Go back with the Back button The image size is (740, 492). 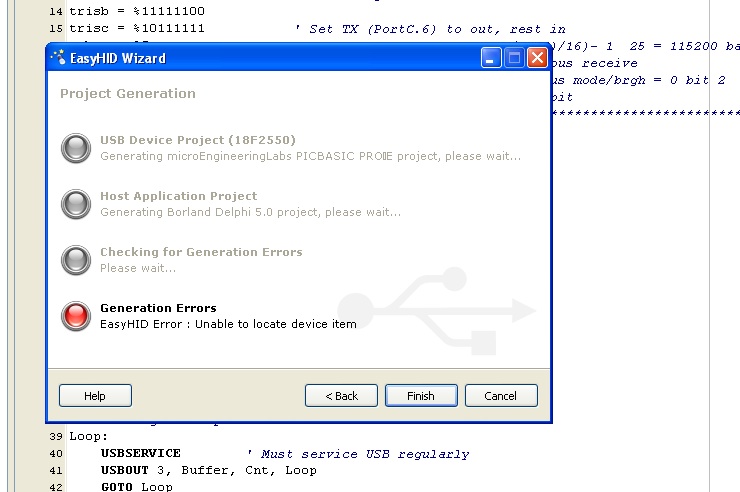341,395
